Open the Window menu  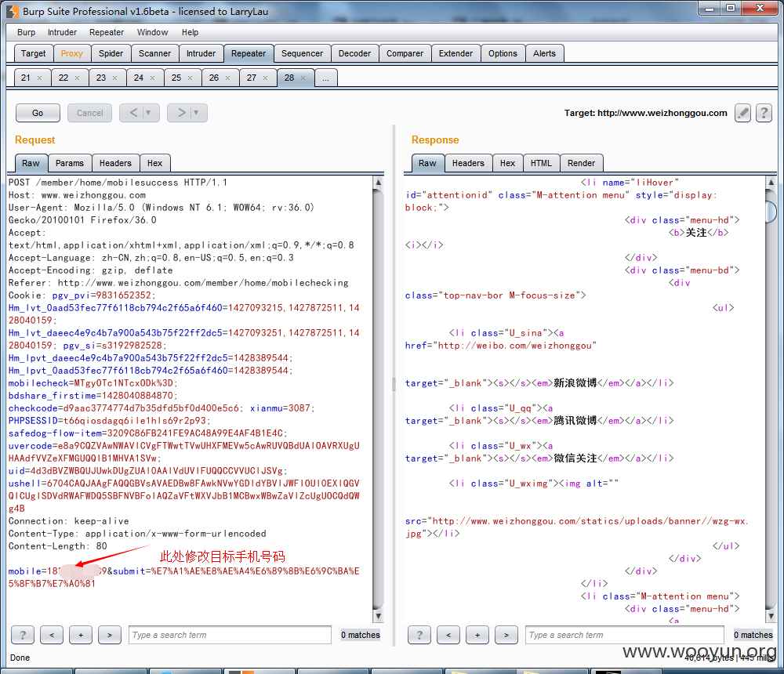tap(153, 32)
